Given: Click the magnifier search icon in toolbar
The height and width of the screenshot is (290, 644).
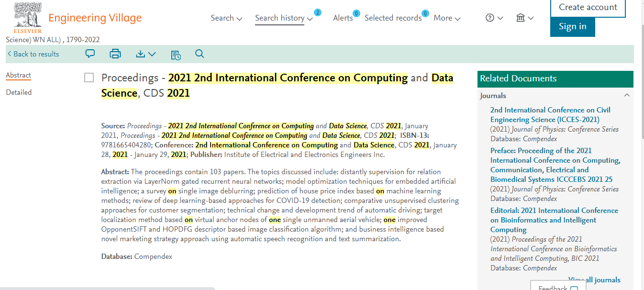Looking at the screenshot, I should [200, 54].
